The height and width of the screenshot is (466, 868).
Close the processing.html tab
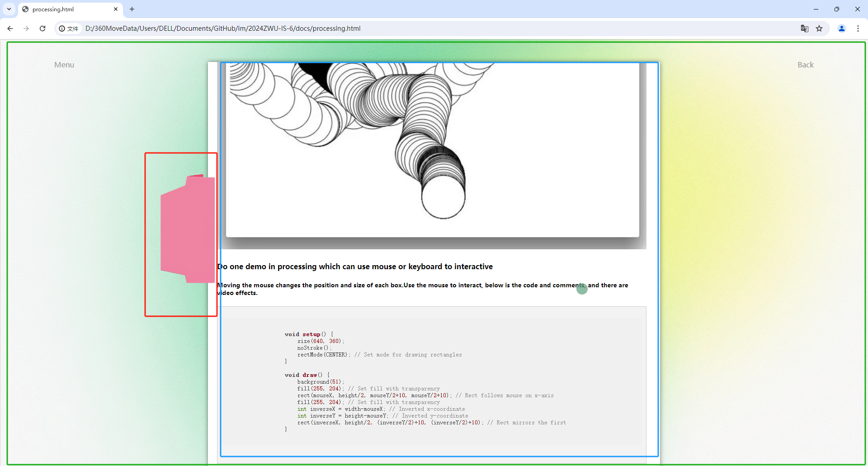[116, 9]
